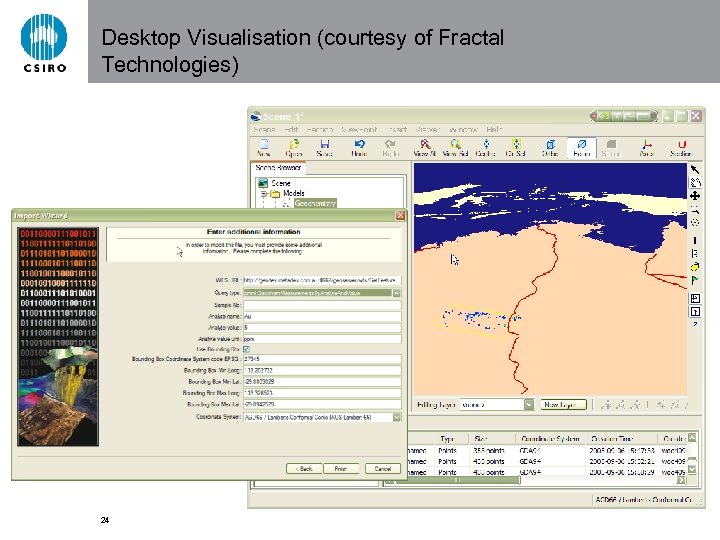Click the yellow bucket tool icon
720x540 pixels.
coord(695,267)
